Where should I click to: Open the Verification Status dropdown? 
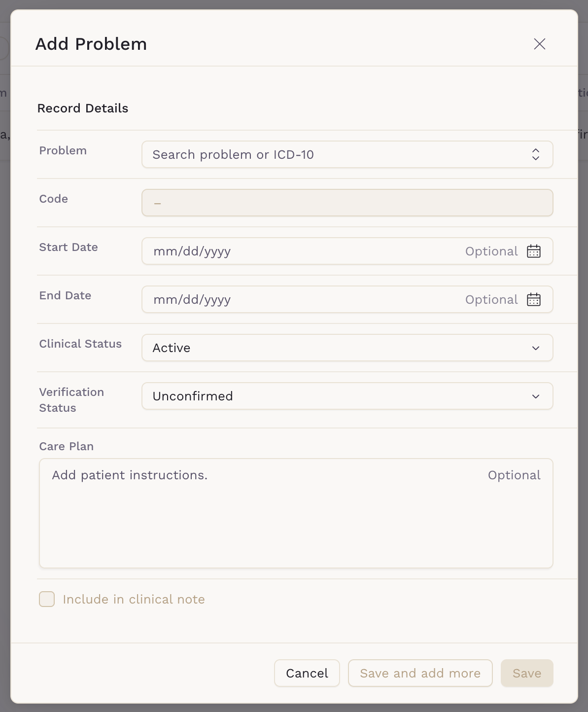pyautogui.click(x=347, y=396)
